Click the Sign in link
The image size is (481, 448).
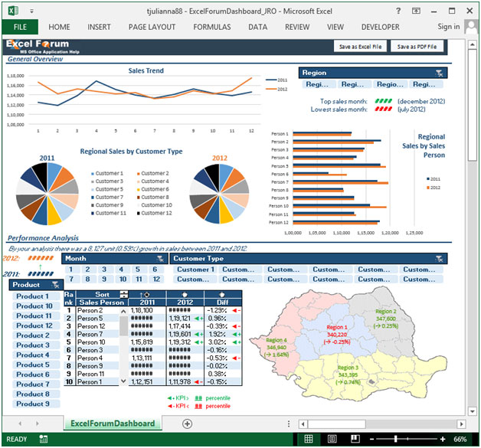[x=449, y=27]
